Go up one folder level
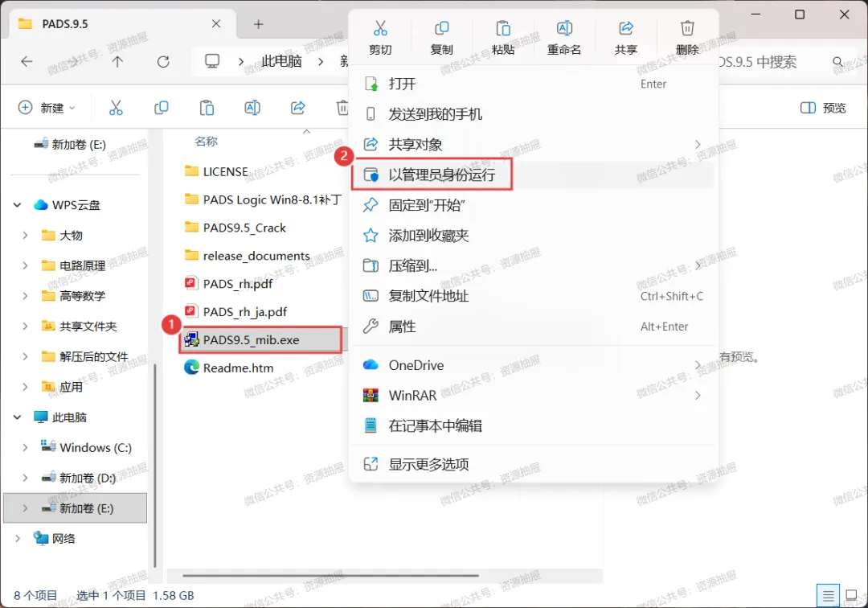This screenshot has width=868, height=608. [117, 61]
